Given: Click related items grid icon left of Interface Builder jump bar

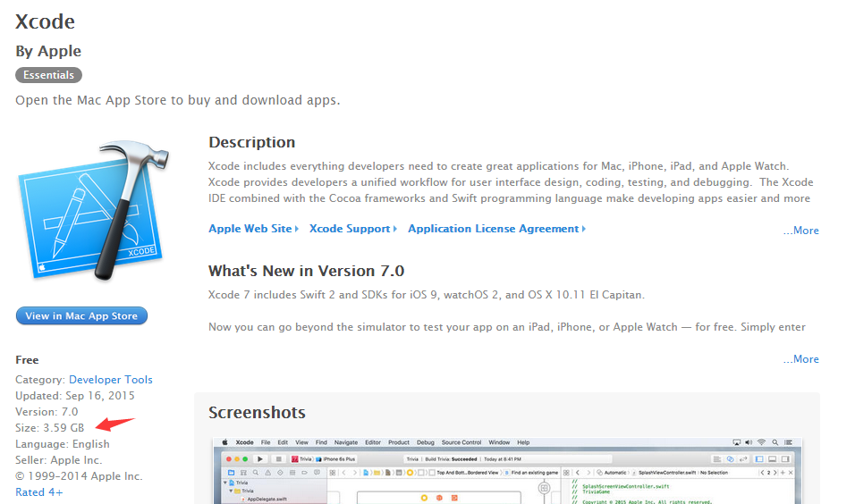Looking at the screenshot, I should pyautogui.click(x=333, y=473).
